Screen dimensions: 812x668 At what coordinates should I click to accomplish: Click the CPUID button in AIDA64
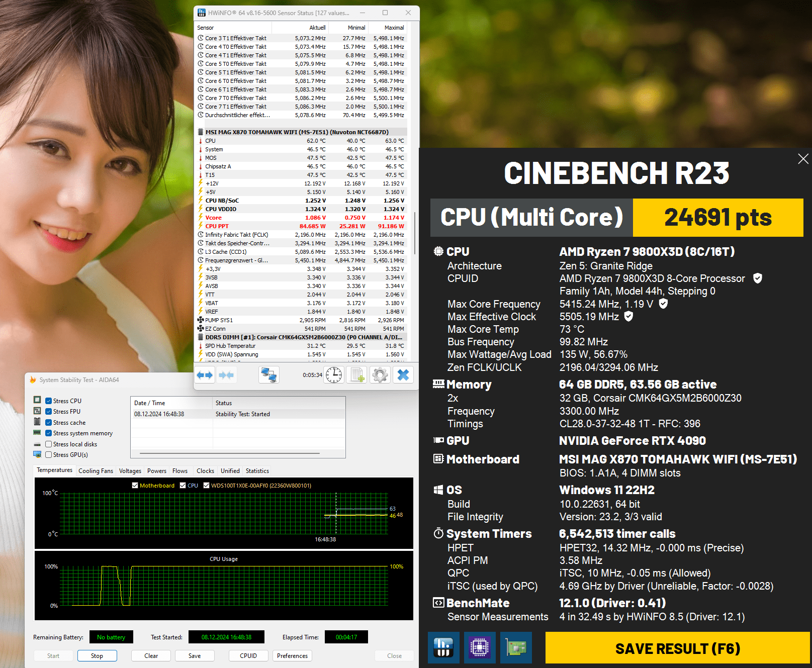pos(248,656)
